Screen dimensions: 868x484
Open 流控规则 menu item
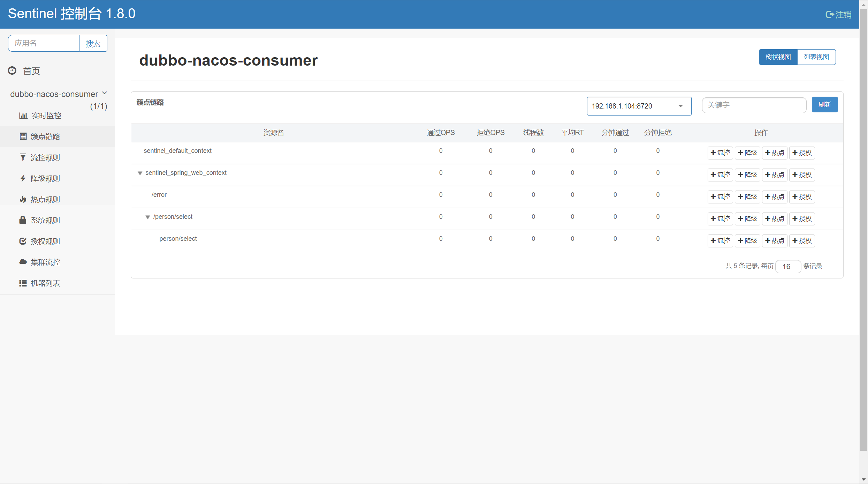(x=58, y=157)
